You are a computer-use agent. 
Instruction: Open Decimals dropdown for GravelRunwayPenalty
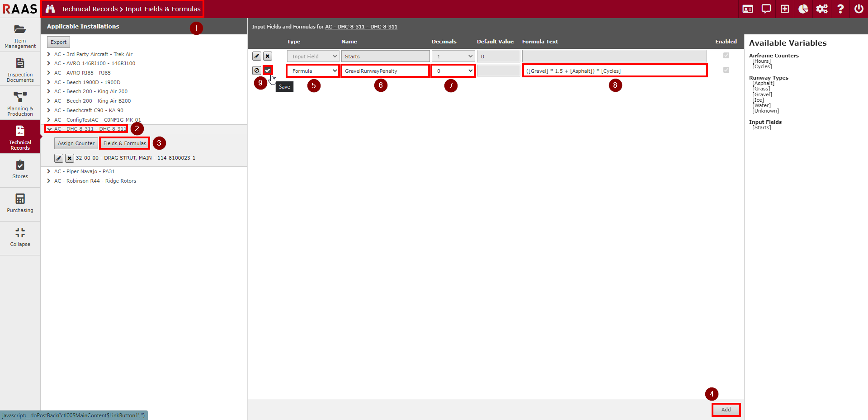tap(453, 71)
